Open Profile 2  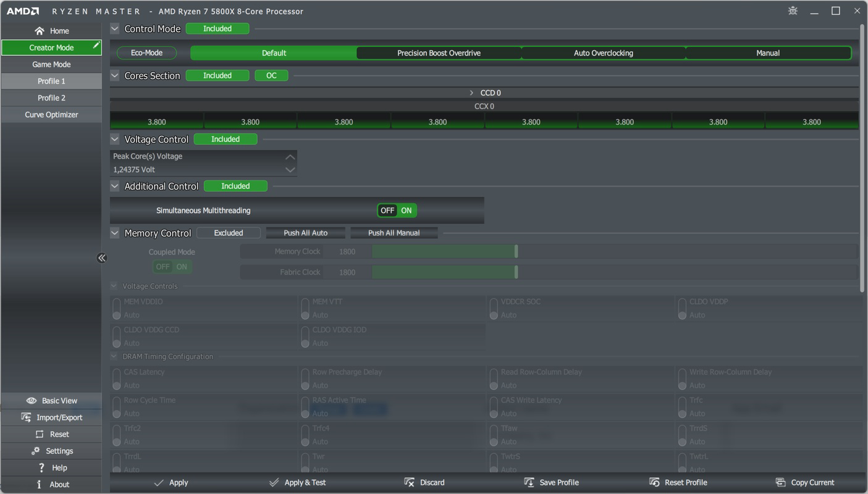coord(51,98)
